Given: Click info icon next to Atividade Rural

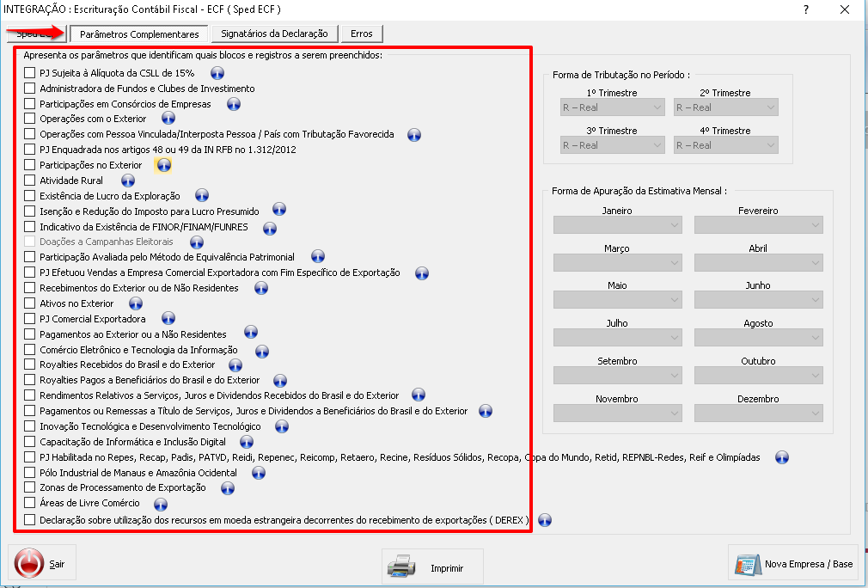Looking at the screenshot, I should tap(128, 181).
